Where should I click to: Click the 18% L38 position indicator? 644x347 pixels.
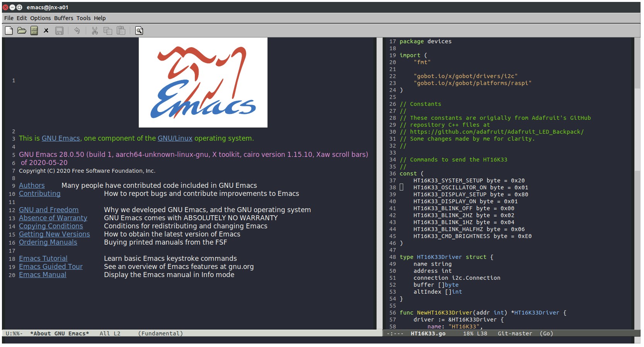tap(475, 333)
